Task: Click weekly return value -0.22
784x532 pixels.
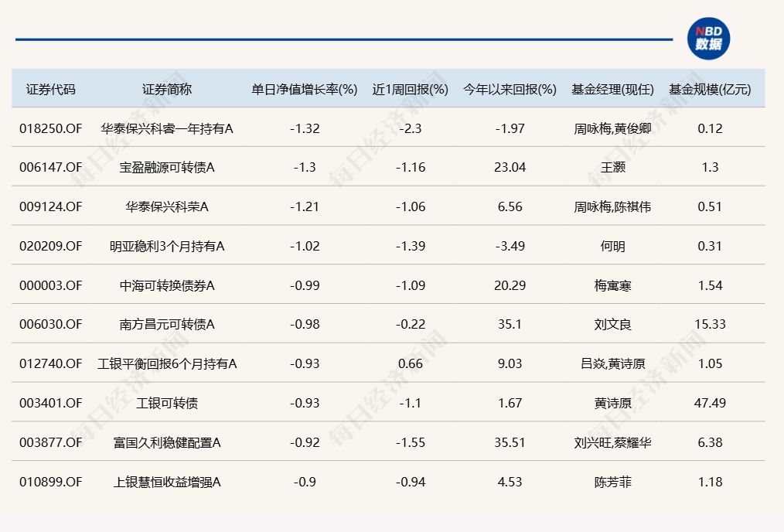Action: (x=411, y=325)
